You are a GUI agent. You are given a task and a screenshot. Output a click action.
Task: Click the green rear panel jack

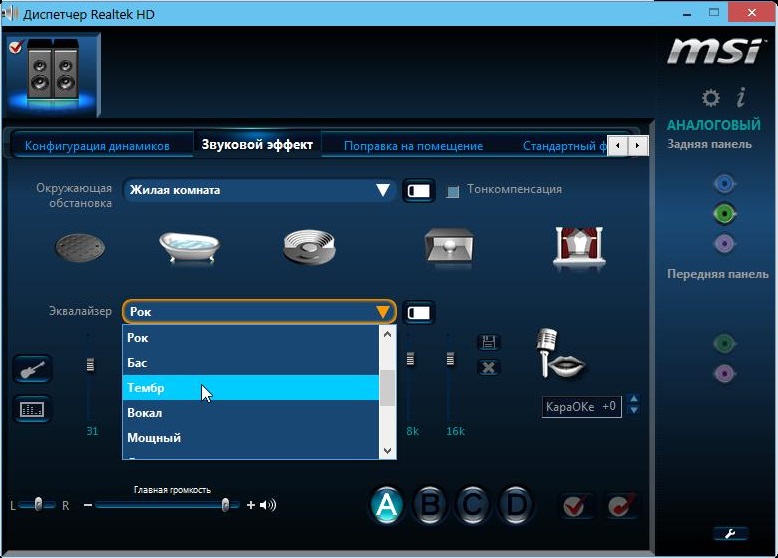(x=724, y=214)
